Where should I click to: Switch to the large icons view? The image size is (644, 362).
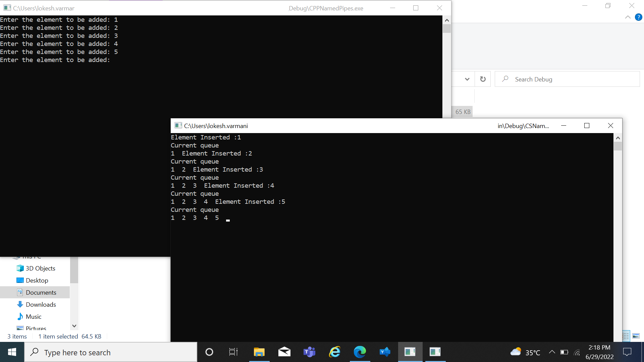click(636, 336)
